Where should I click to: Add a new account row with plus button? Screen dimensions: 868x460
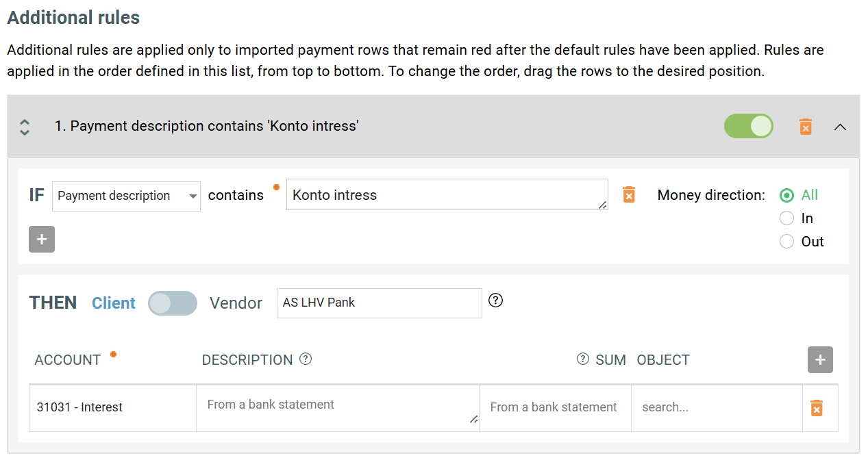coord(820,359)
